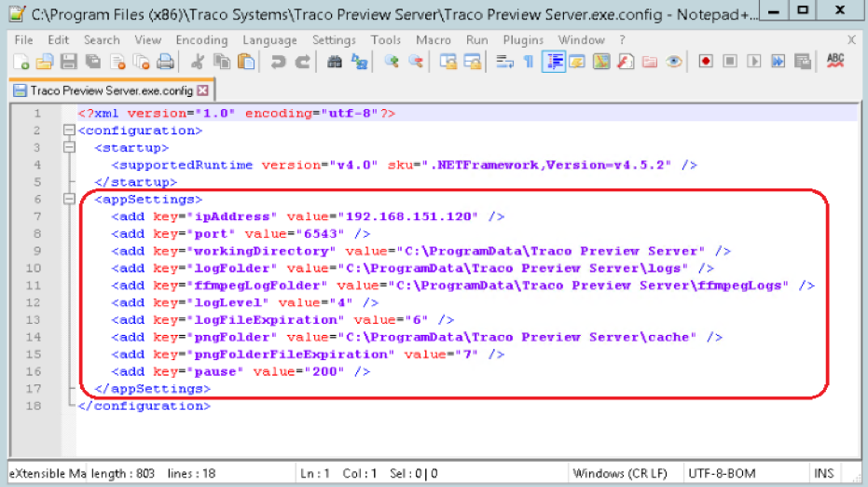Toggle ABC spell check icon
Image resolution: width=868 pixels, height=487 pixels.
[835, 62]
